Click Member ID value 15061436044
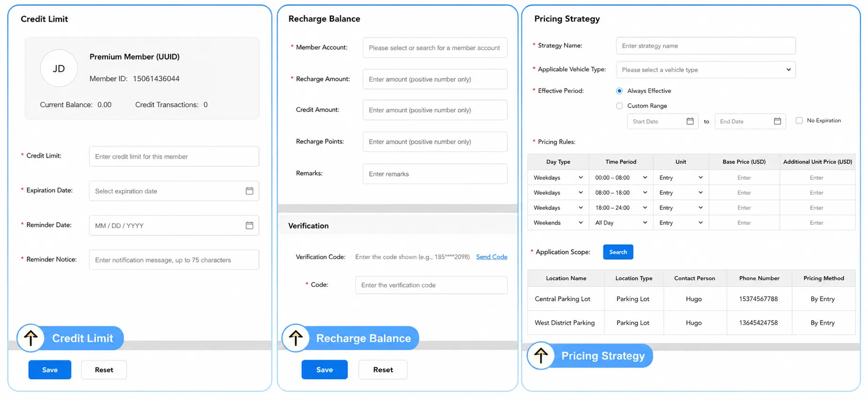The width and height of the screenshot is (868, 400). (156, 78)
